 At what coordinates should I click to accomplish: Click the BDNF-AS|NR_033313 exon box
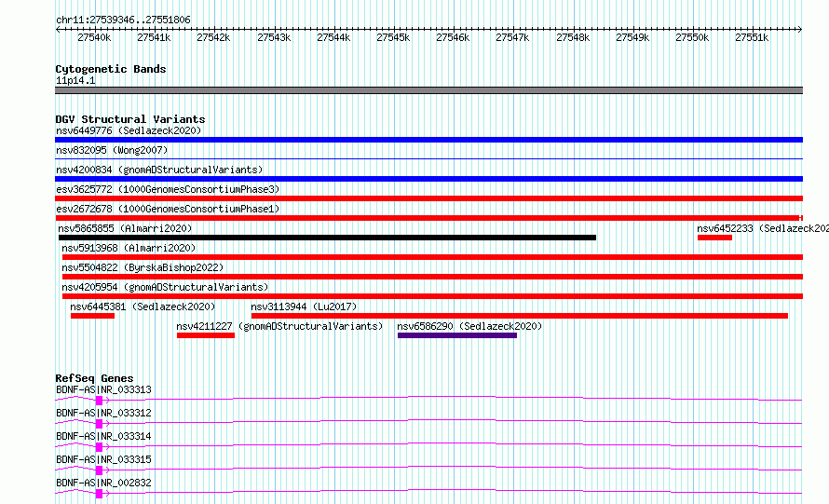pos(99,401)
